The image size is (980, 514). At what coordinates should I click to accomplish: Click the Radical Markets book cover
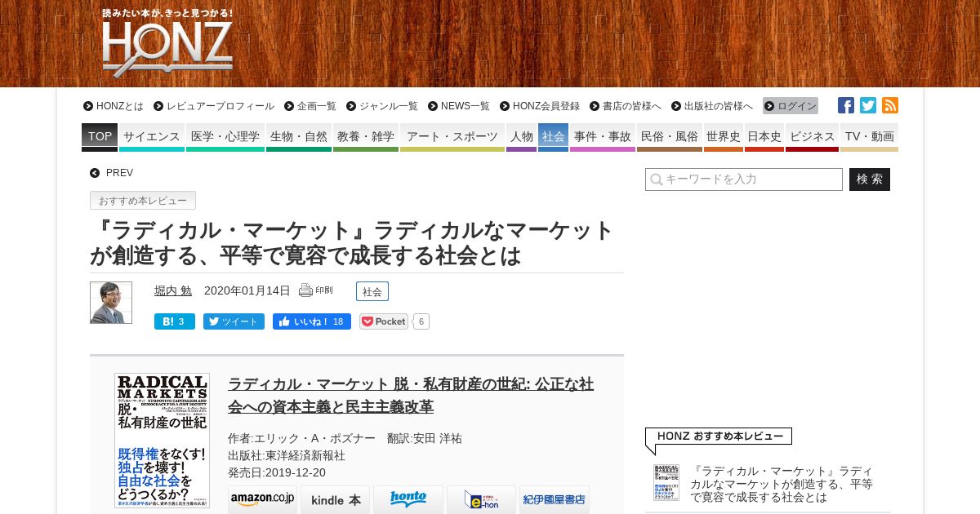pyautogui.click(x=162, y=441)
